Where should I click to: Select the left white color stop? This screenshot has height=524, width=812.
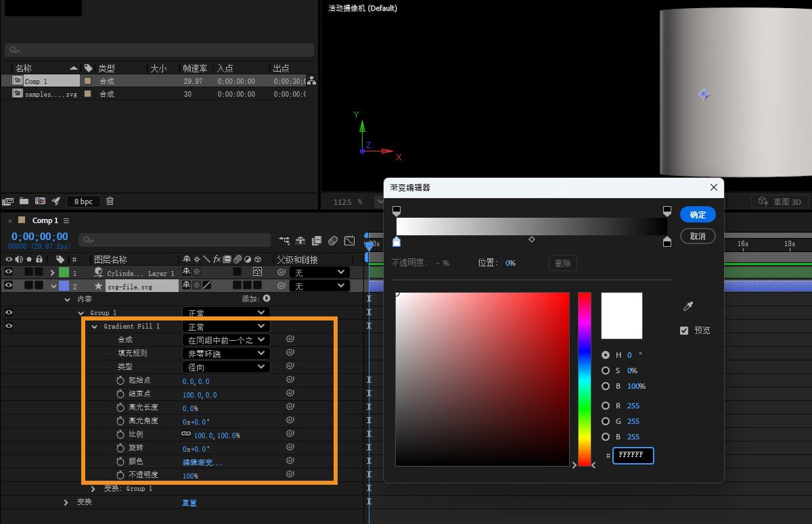click(x=397, y=241)
